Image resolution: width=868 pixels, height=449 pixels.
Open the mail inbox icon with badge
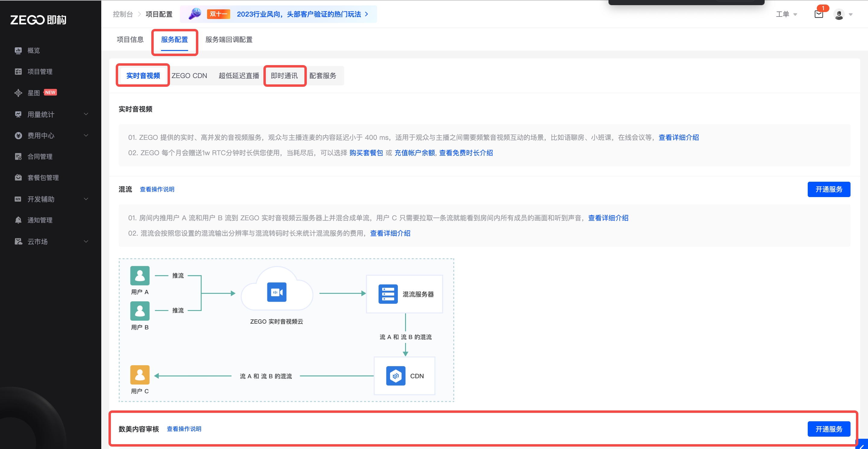pyautogui.click(x=819, y=14)
